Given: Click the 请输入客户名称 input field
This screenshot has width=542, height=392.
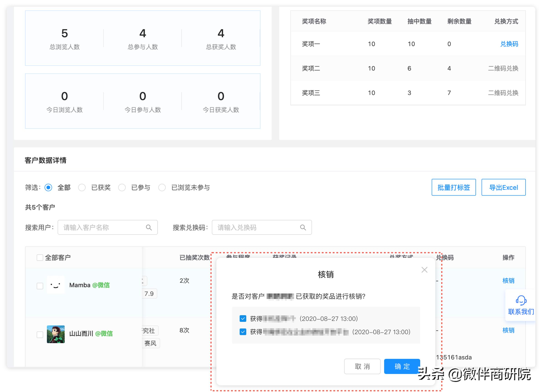Looking at the screenshot, I should click(x=100, y=227).
